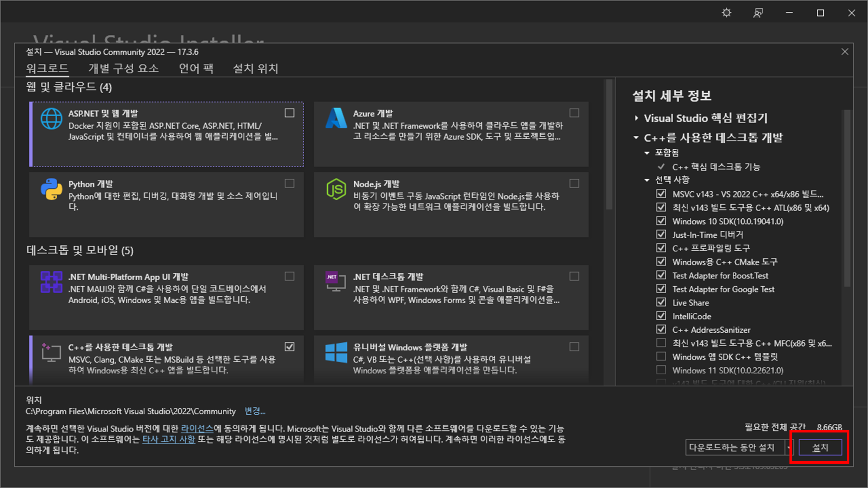Check Windows 11 SDK(10.0.22621.0) option

tap(661, 370)
